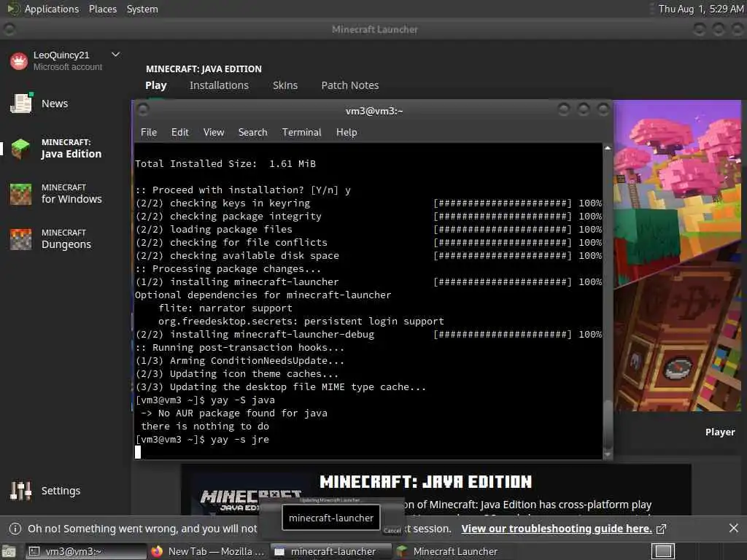This screenshot has width=747, height=560.
Task: Switch to the Play tab
Action: pyautogui.click(x=156, y=85)
